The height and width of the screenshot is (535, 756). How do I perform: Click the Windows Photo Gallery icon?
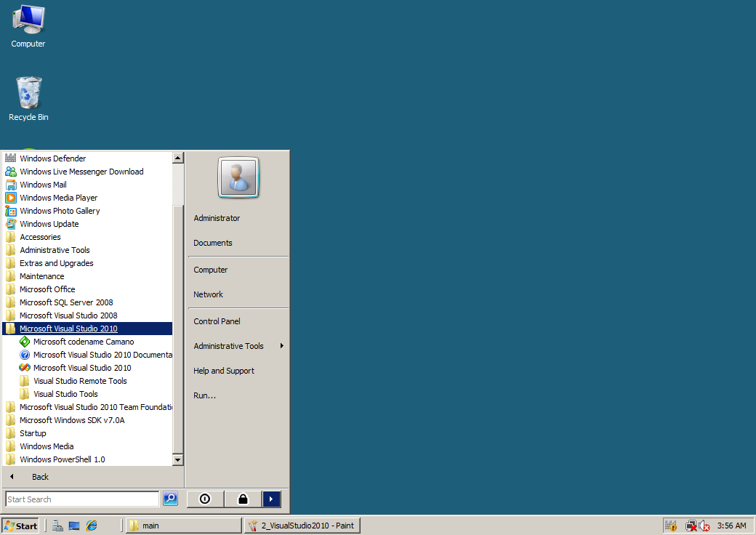11,211
